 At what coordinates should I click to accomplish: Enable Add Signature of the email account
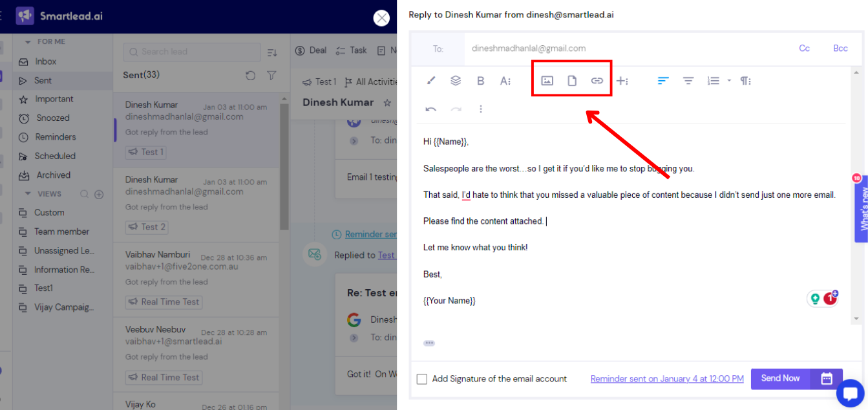pos(422,378)
